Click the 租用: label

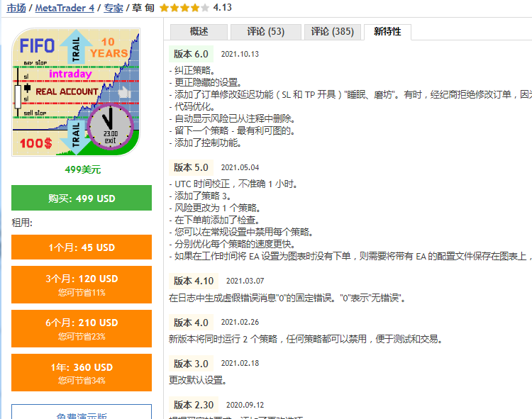(x=22, y=223)
